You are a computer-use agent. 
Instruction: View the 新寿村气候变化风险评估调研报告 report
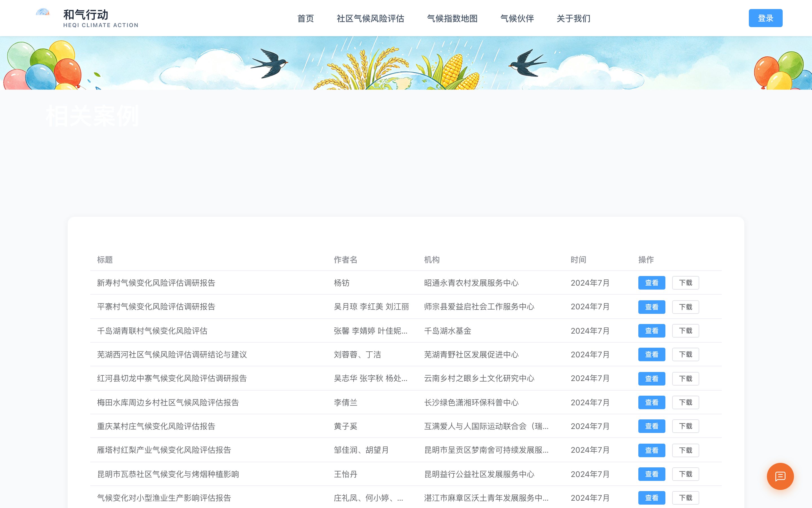coord(652,283)
